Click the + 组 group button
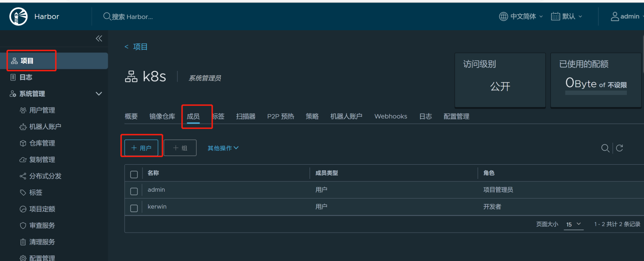 pyautogui.click(x=180, y=148)
